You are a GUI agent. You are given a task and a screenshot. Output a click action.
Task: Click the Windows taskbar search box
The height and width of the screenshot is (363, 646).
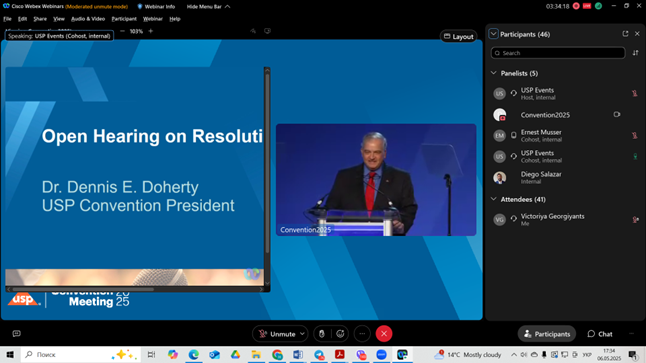click(x=80, y=354)
